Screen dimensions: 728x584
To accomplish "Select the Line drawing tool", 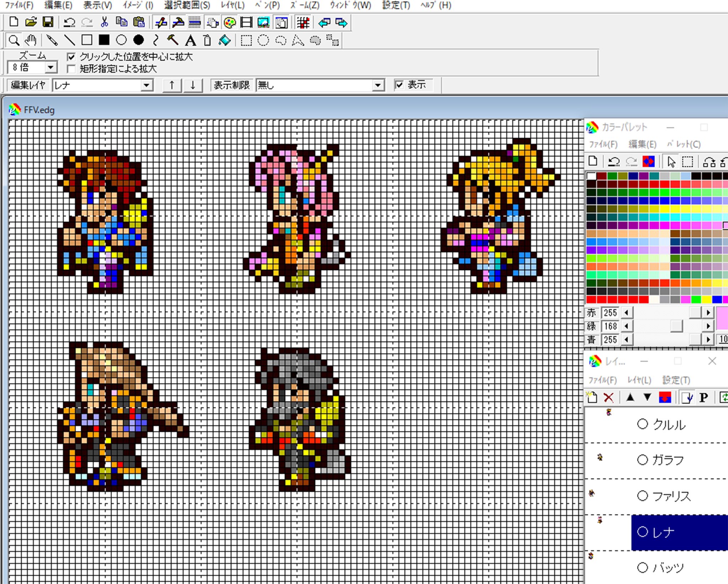I will coord(69,40).
